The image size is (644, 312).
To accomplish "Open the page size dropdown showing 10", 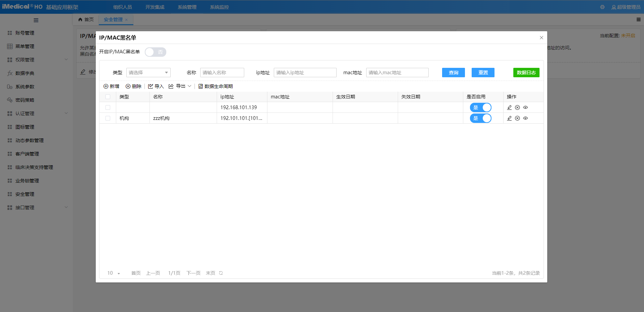I will click(114, 273).
